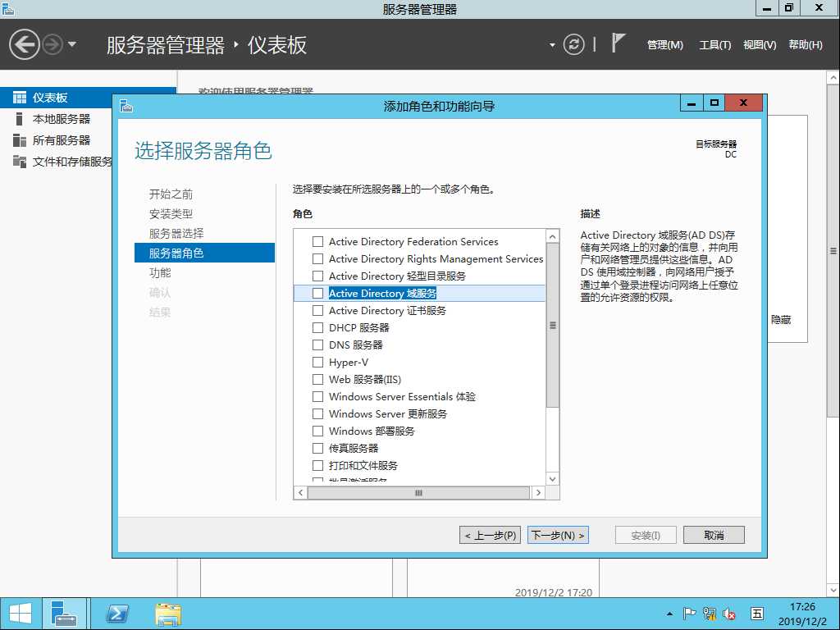Open the taskbar clock showing 17:26
This screenshot has height=630, width=840.
[802, 614]
